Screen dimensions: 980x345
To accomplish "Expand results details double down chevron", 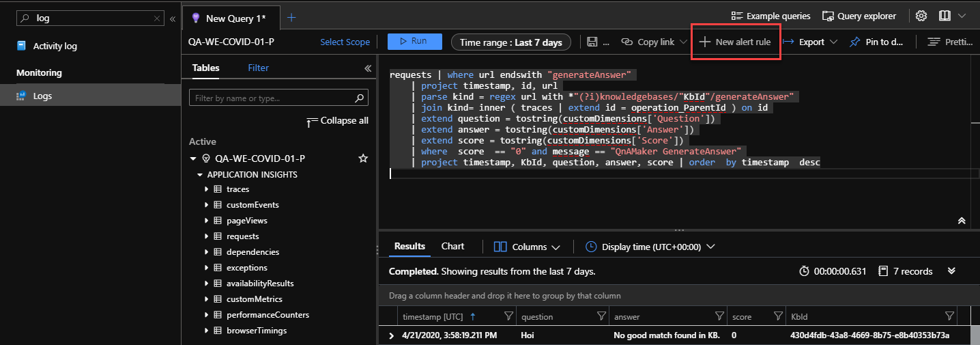I will pos(952,271).
